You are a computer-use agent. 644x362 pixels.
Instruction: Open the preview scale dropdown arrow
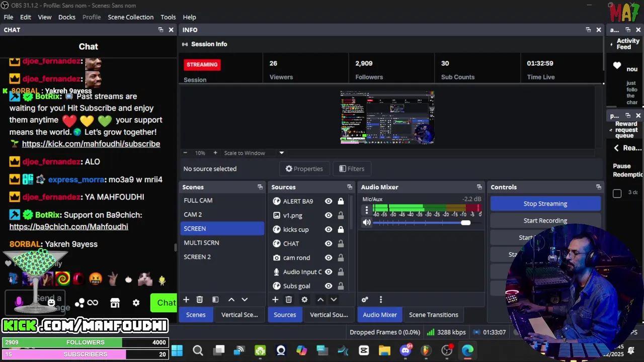[282, 153]
